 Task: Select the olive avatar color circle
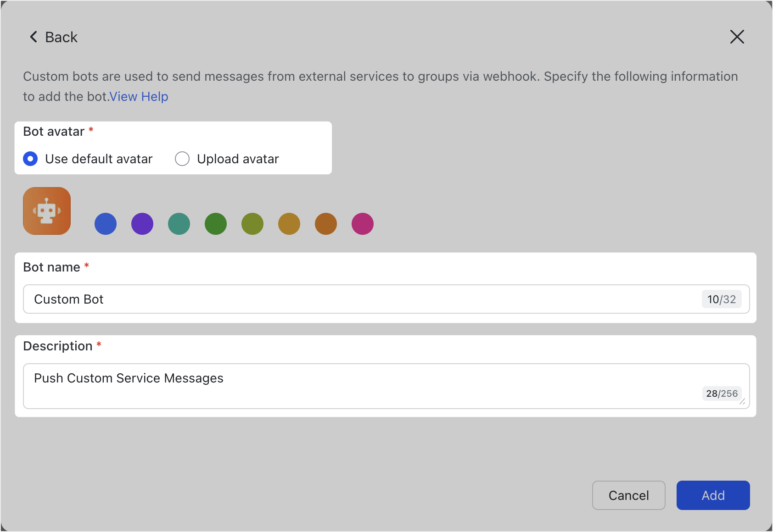tap(252, 224)
